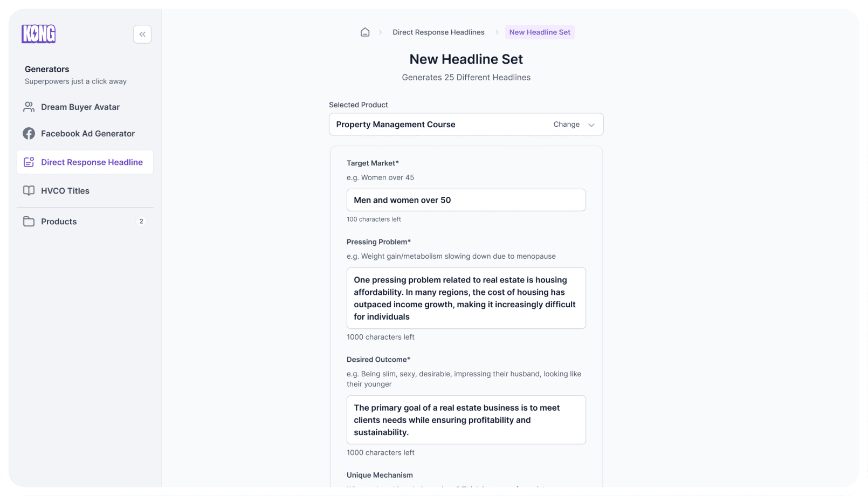Click the Products count badge
The image size is (868, 496).
(x=141, y=222)
